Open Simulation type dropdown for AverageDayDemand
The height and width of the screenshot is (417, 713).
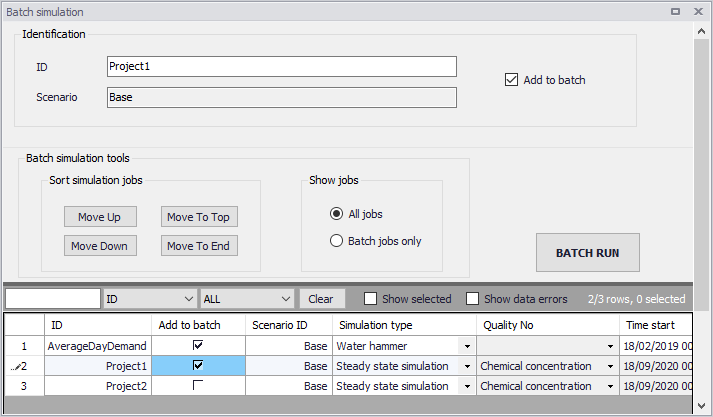coord(467,347)
